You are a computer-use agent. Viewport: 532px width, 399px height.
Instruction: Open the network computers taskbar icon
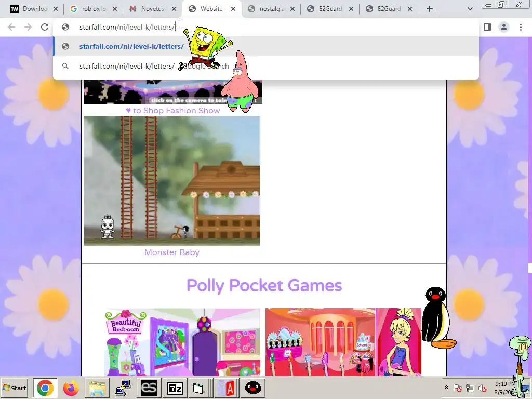coord(123,388)
